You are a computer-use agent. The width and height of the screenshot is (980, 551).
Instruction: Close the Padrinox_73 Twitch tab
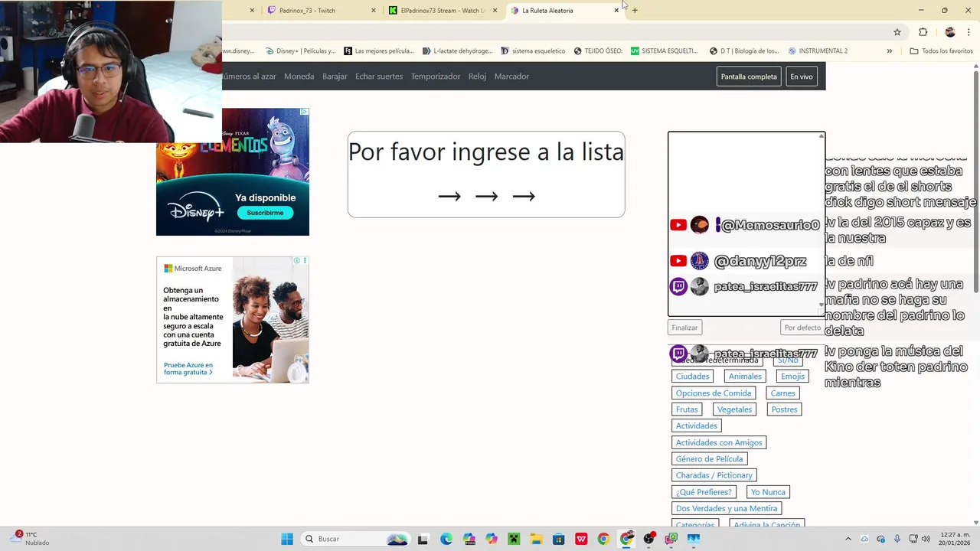pos(373,10)
